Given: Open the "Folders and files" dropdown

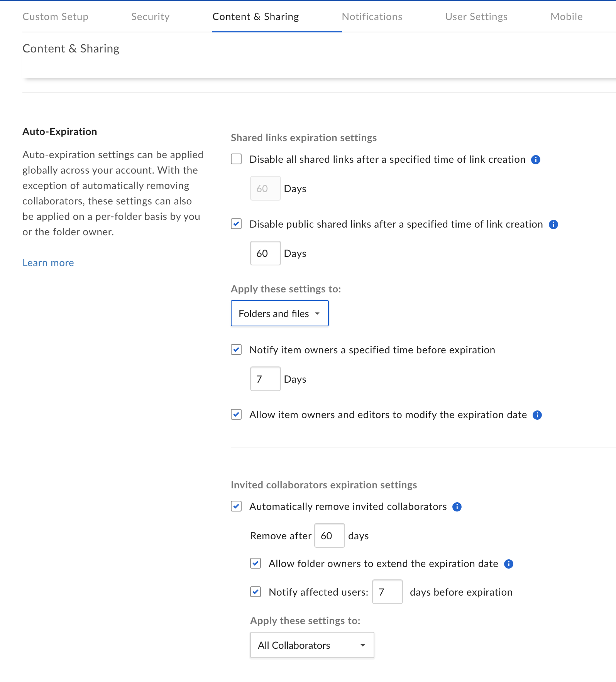Looking at the screenshot, I should tap(279, 313).
